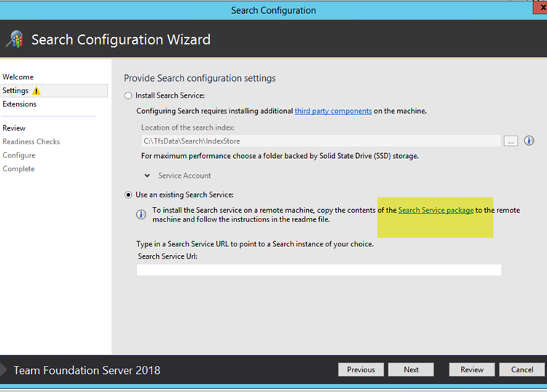Go to the Welcome step

pyautogui.click(x=18, y=77)
